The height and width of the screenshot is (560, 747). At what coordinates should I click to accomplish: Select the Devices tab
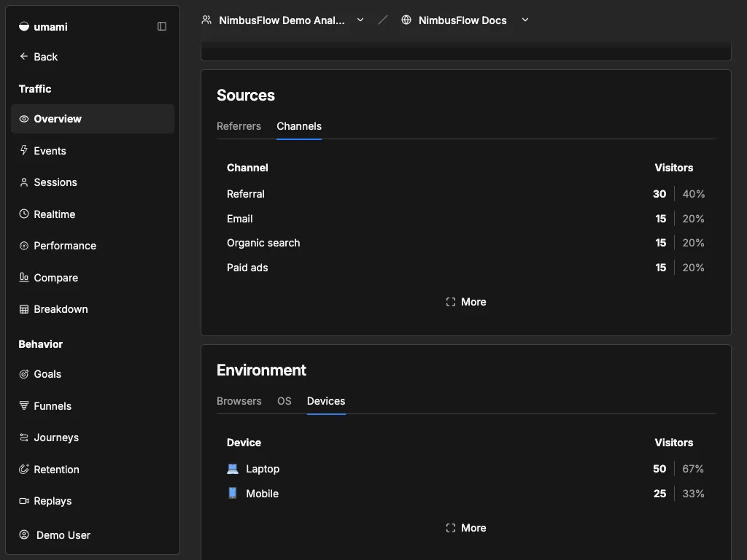click(x=326, y=401)
